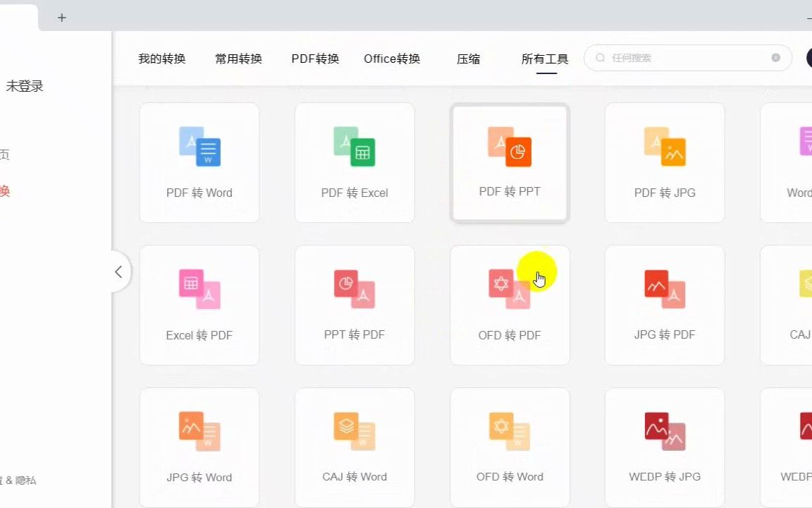The image size is (812, 508).
Task: Launch the OFD 转 Word converter
Action: [x=510, y=447]
